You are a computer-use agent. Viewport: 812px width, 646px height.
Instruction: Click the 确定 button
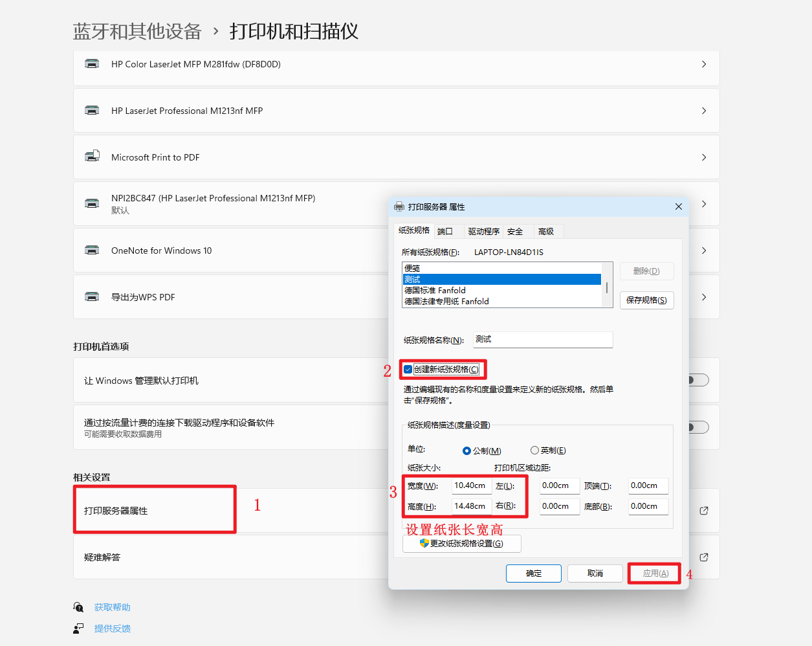[534, 574]
